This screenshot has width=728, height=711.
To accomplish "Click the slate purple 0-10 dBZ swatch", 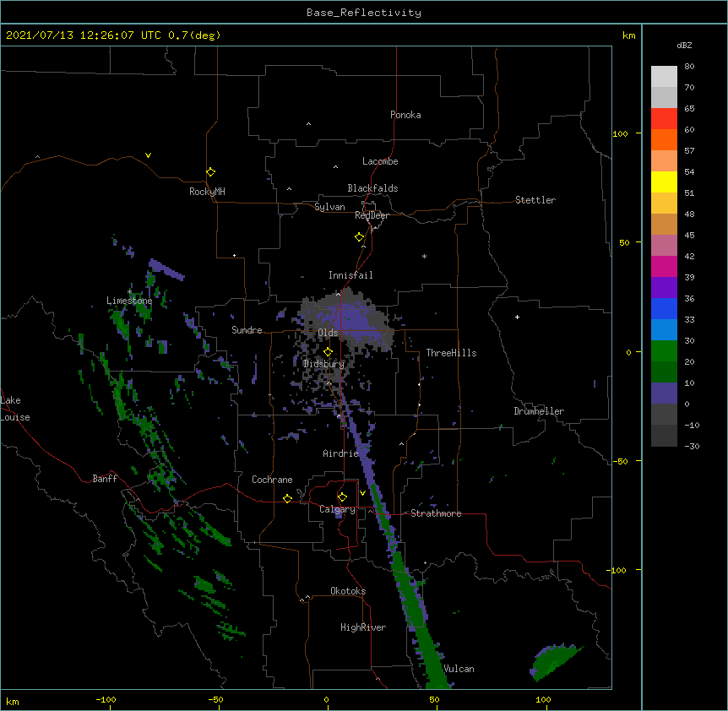I will click(x=664, y=393).
